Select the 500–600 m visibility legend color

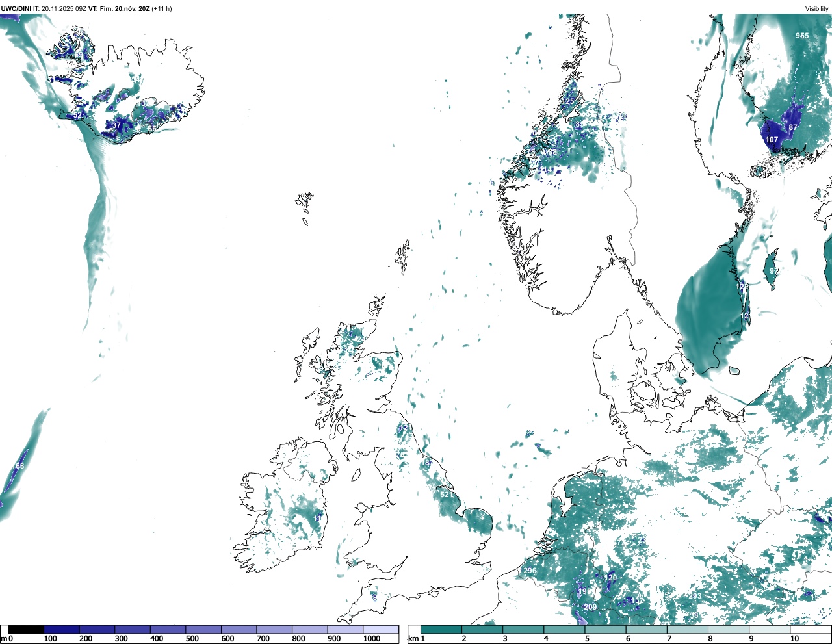click(203, 630)
